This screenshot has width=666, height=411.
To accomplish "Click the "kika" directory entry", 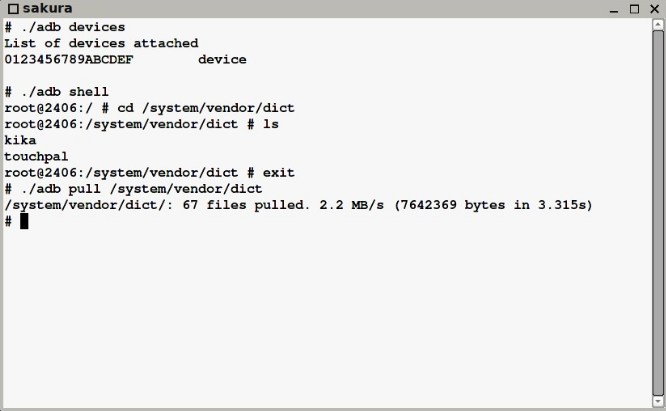I will (x=20, y=140).
